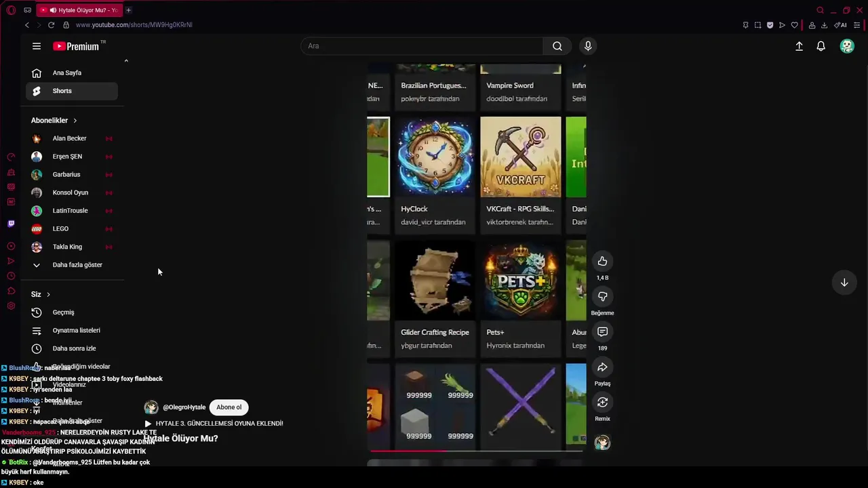The width and height of the screenshot is (868, 488).
Task: Open Opera sidebar settings gear
Action: pyautogui.click(x=11, y=306)
